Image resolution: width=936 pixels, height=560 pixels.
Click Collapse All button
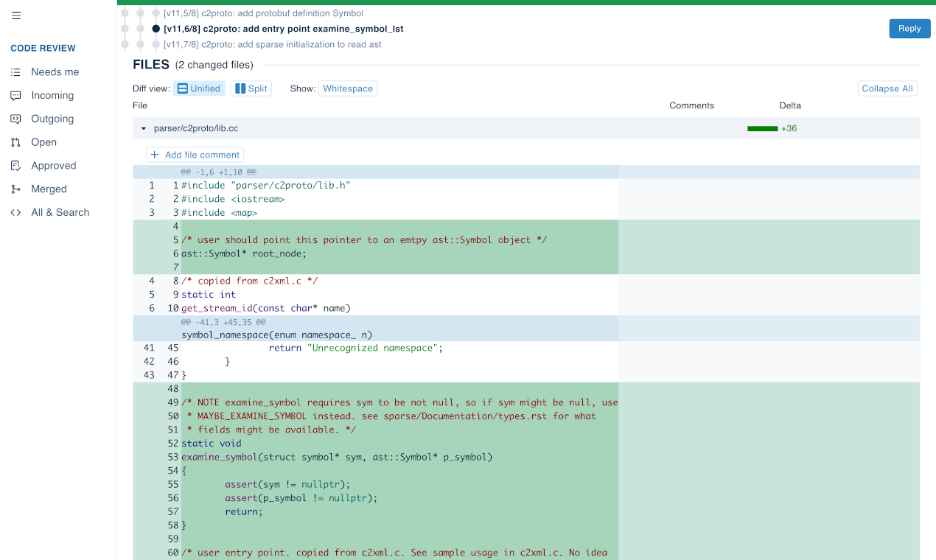click(887, 88)
